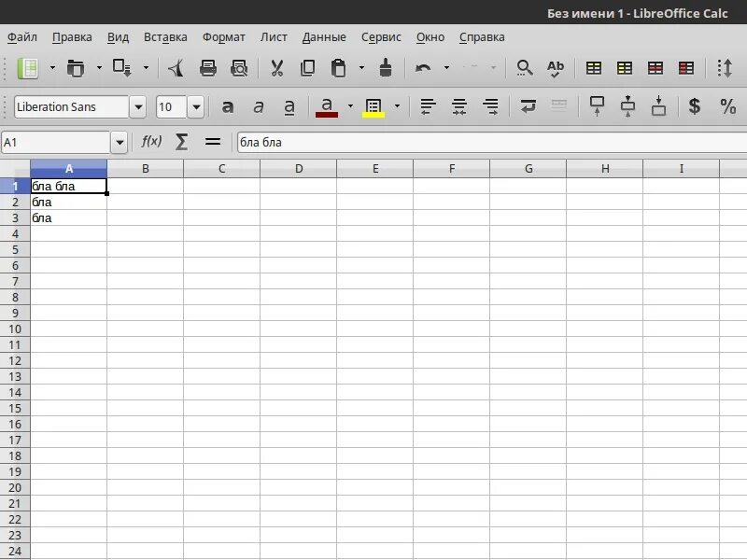Apply percent format icon

point(728,106)
